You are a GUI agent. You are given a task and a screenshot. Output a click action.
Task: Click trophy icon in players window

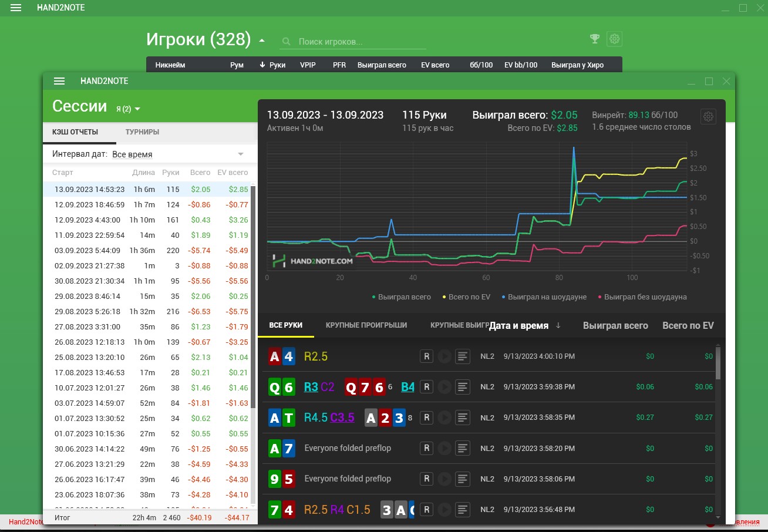595,39
